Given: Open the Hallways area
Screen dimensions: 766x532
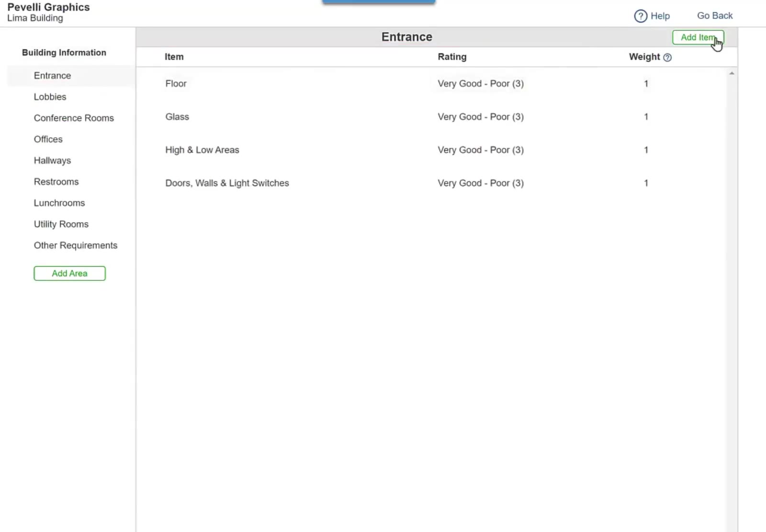Looking at the screenshot, I should click(x=52, y=161).
